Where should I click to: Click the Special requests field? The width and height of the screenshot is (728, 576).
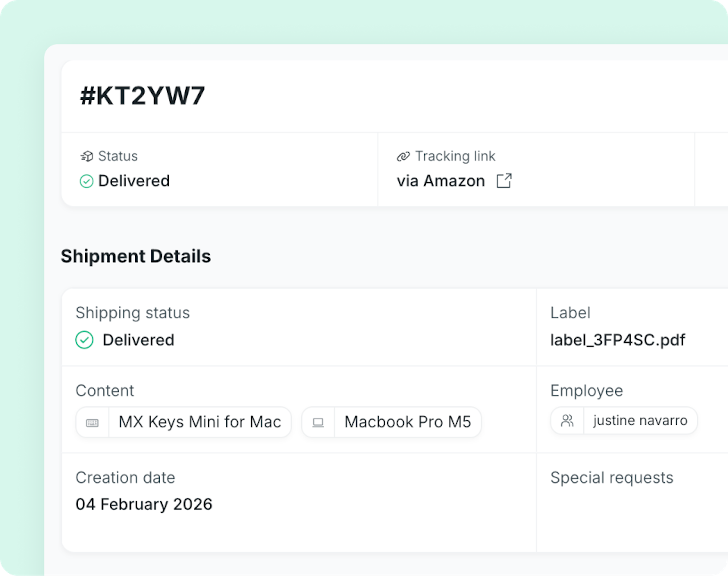(612, 477)
